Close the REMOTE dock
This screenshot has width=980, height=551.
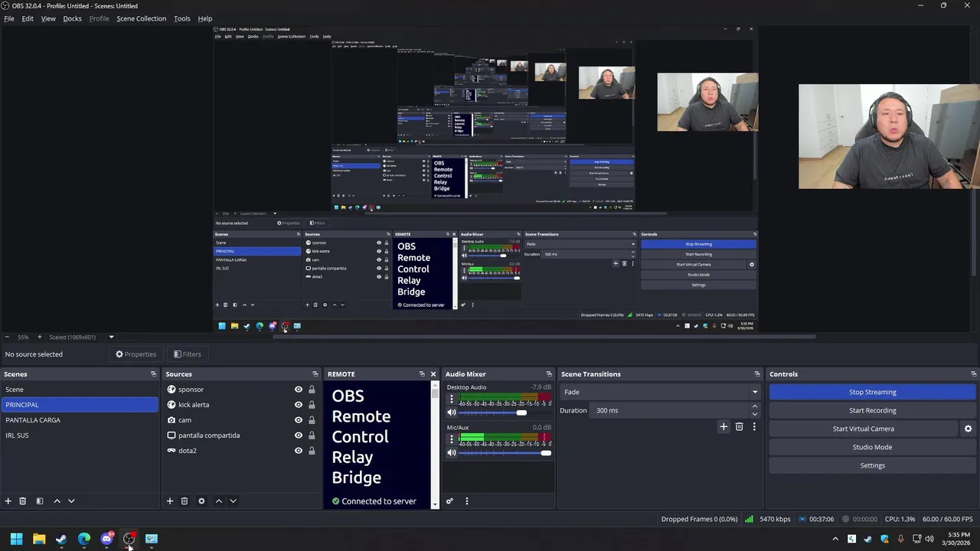433,374
